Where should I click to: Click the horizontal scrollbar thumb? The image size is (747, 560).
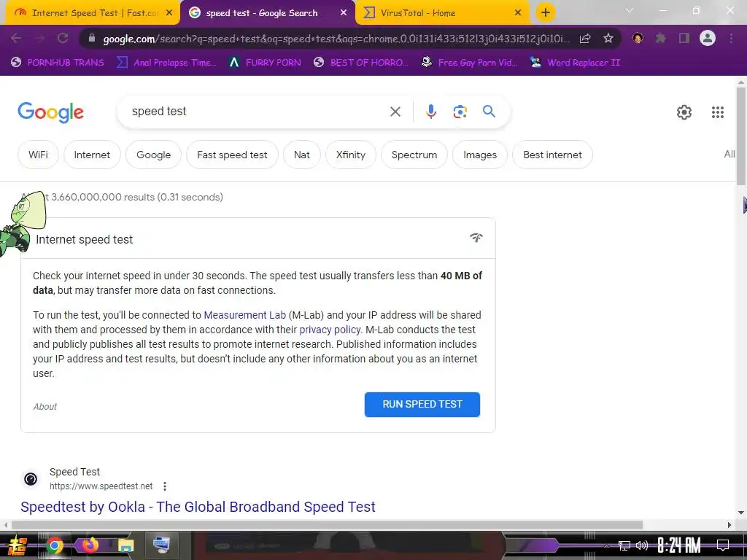(327, 525)
